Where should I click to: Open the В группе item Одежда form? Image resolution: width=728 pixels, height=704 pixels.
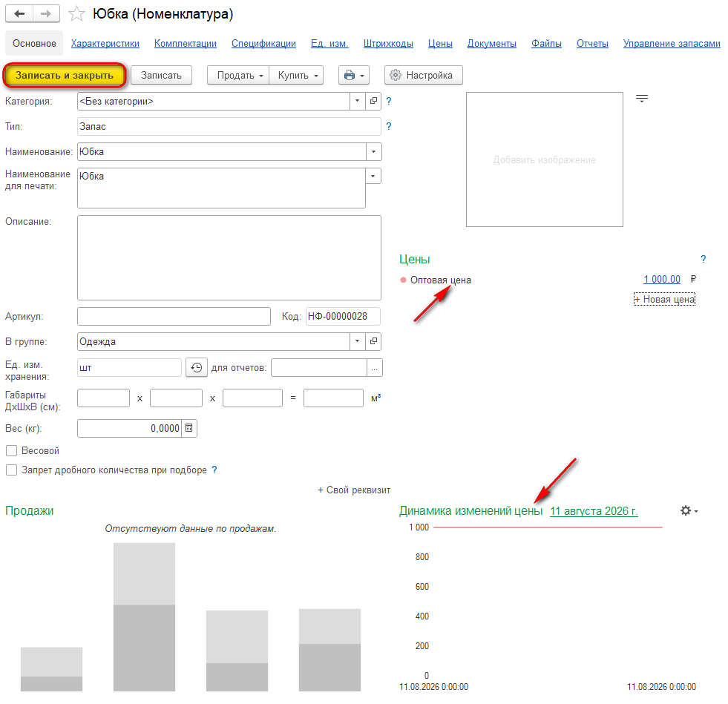tap(373, 341)
